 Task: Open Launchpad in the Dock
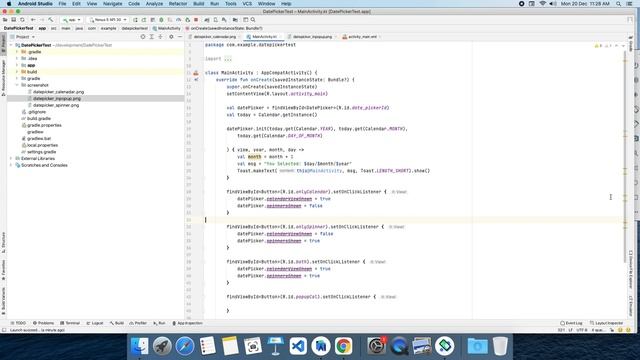coord(162,346)
